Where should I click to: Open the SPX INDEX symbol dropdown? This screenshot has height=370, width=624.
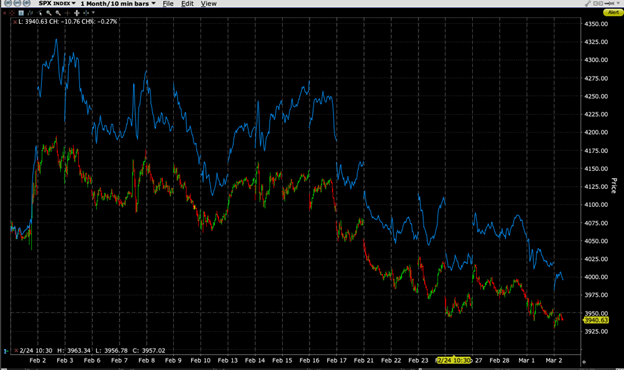pyautogui.click(x=57, y=4)
